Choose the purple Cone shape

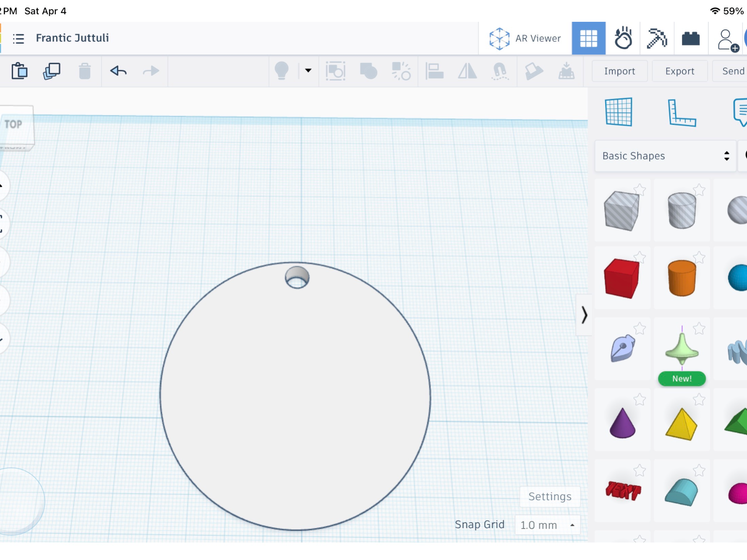[x=622, y=423]
